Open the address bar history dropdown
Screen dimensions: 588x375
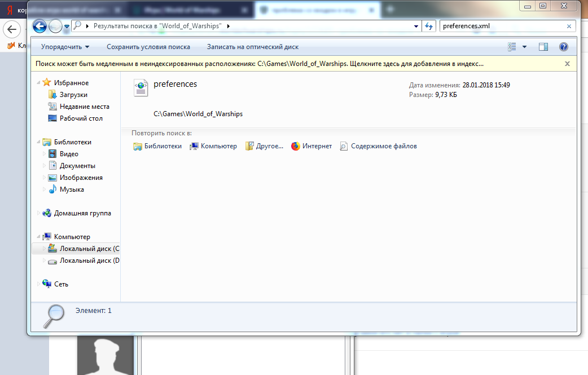pos(416,27)
